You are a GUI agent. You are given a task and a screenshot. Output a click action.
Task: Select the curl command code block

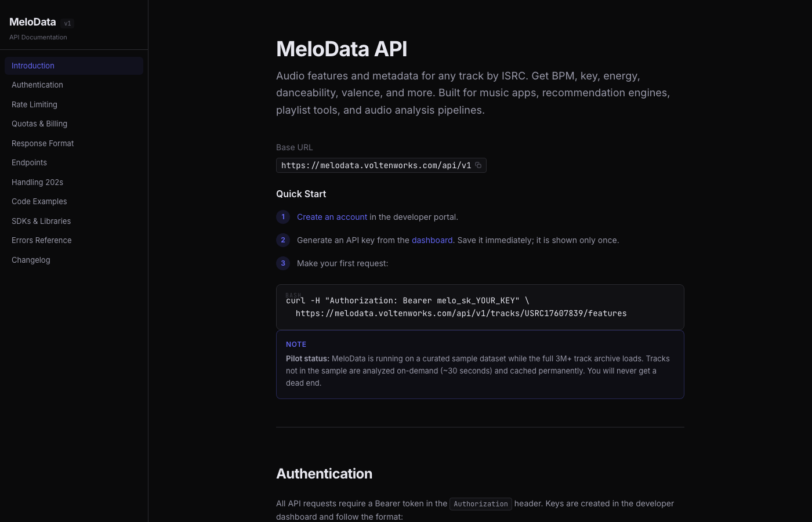pos(480,307)
